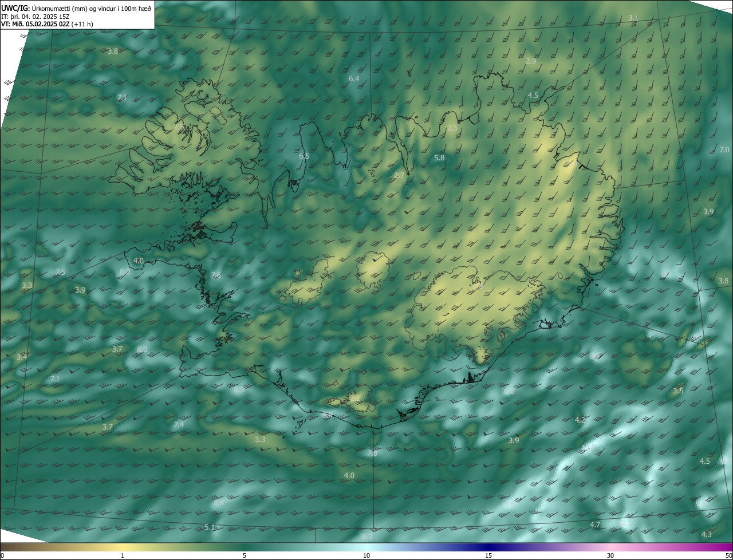The width and height of the screenshot is (733, 560).
Task: Click the 6.5 value label on the map
Action: [304, 156]
